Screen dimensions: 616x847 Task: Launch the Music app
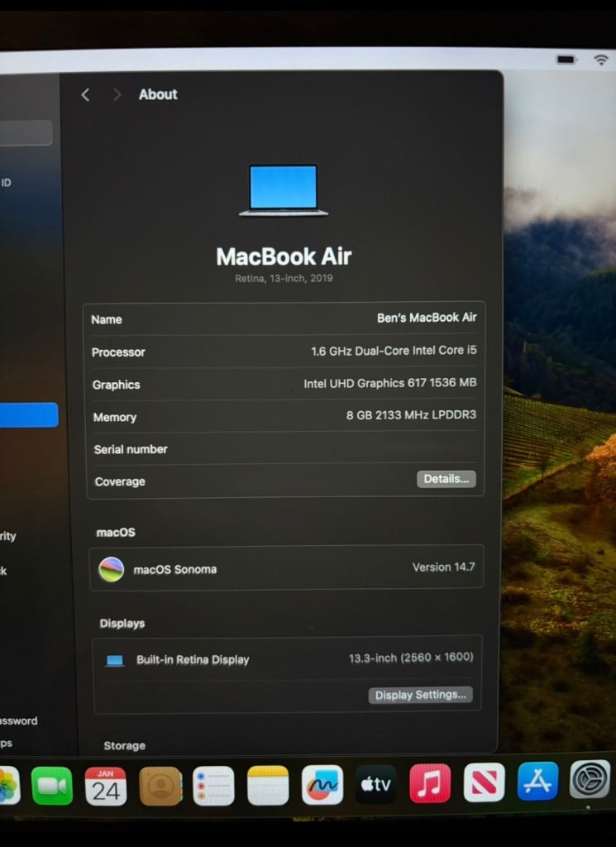pos(430,783)
